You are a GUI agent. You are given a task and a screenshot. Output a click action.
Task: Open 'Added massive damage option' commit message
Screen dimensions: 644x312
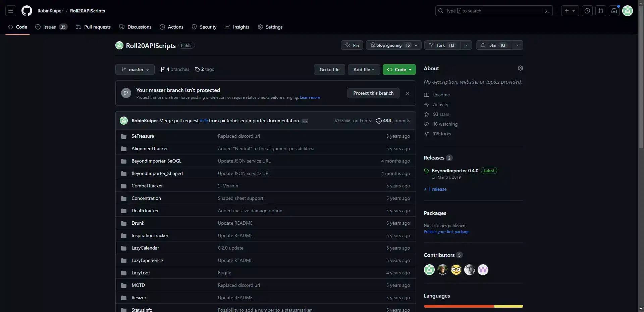pos(250,211)
